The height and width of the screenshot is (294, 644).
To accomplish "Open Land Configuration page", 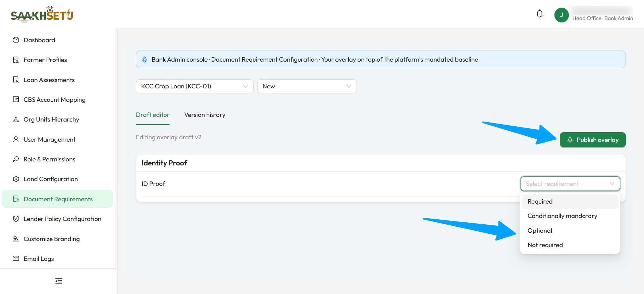I will (x=57, y=179).
